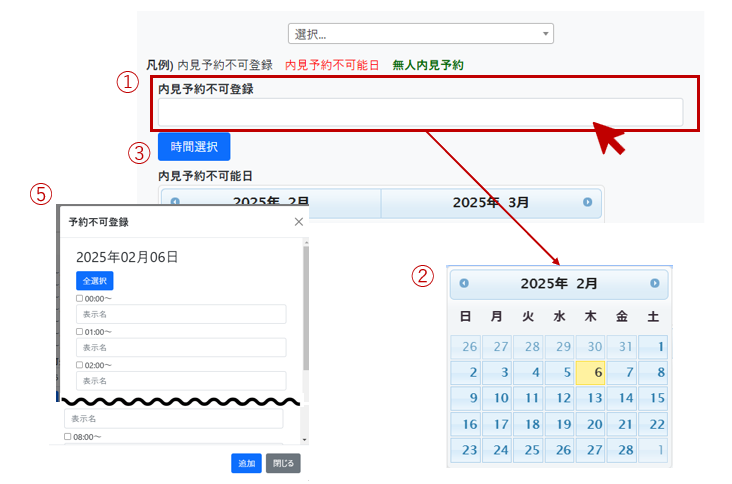Select date 8 in datepicker
This screenshot has height=484, width=732.
[x=653, y=372]
